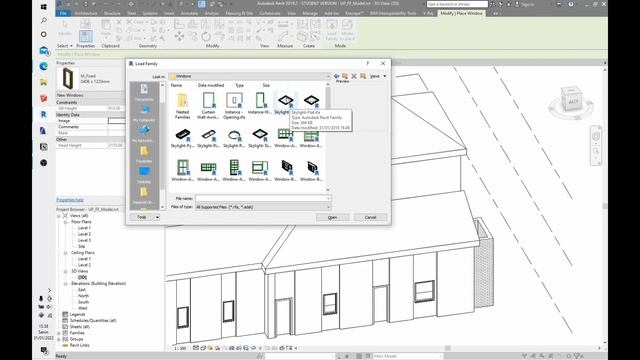The image size is (640, 360).
Task: Click the M_Fixed window type selector
Action: click(x=91, y=78)
